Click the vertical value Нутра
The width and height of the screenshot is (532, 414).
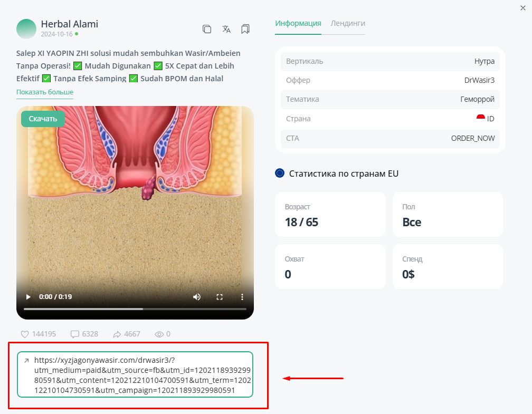click(x=484, y=61)
